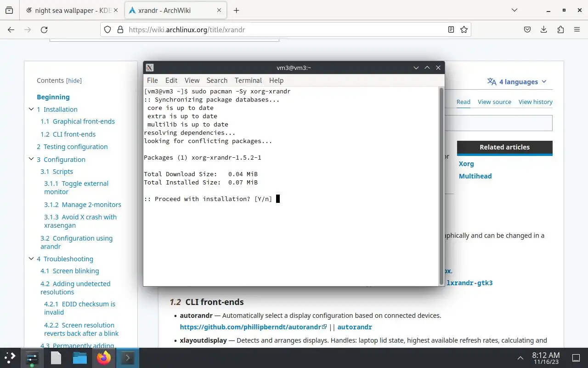Open 3.1.1 Toggle external monitor
588x368 pixels.
[76, 188]
